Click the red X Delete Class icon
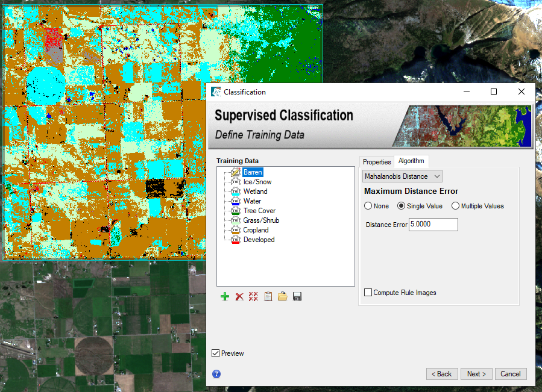 [x=239, y=296]
